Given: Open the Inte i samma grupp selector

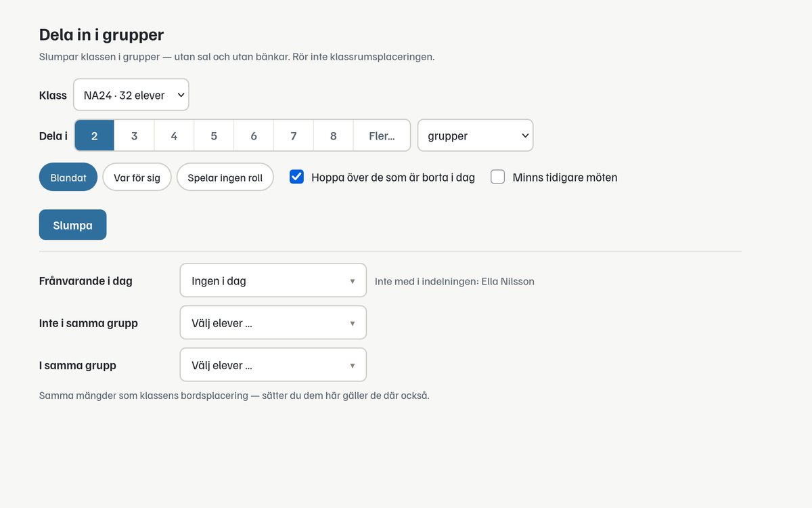Looking at the screenshot, I should [273, 322].
